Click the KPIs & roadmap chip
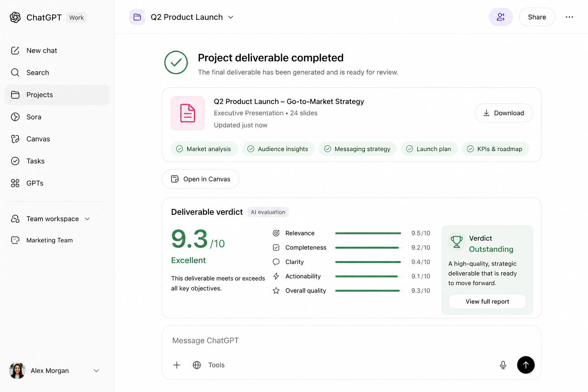The image size is (588, 392). 495,149
